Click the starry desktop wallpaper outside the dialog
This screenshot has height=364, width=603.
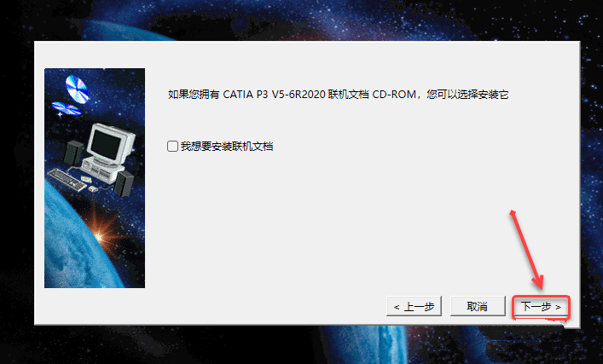click(300, 20)
